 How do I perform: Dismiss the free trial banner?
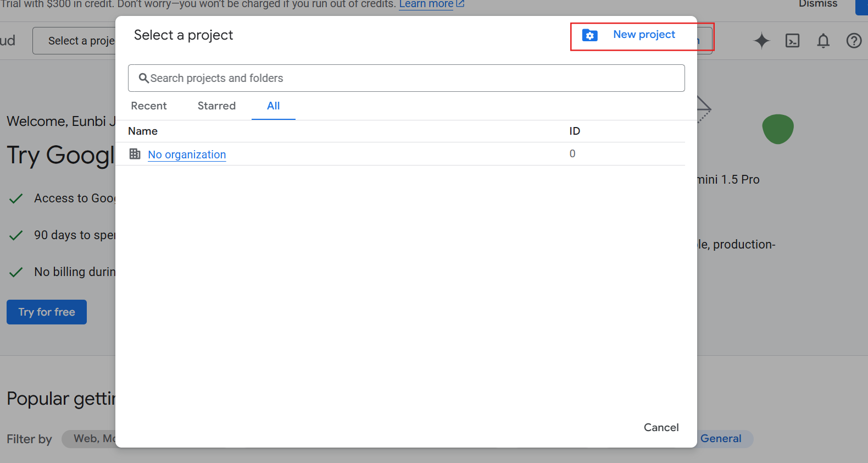pos(817,4)
